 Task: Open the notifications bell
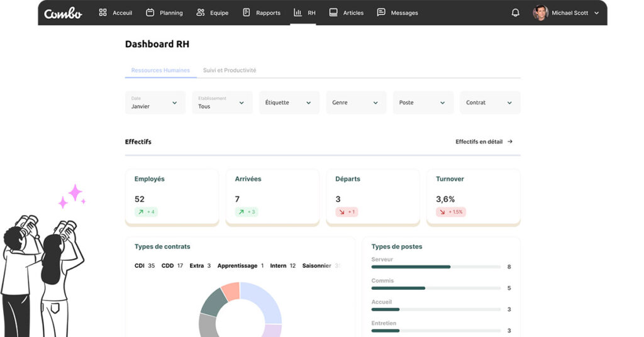click(516, 13)
